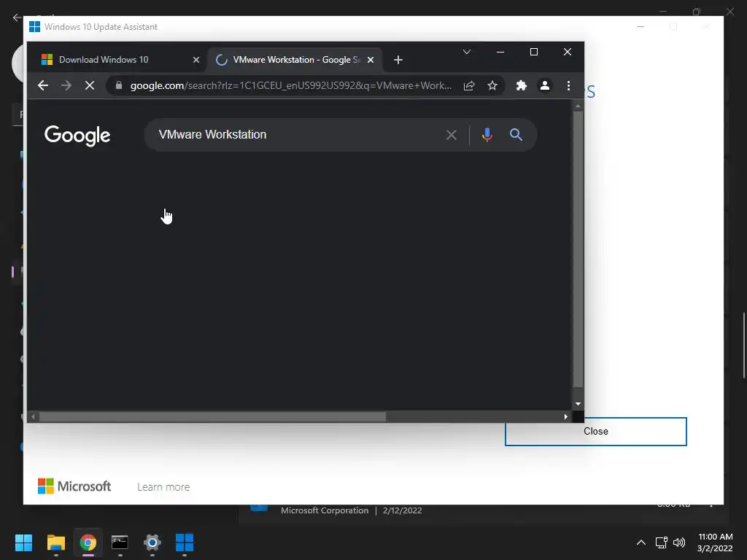Open File Explorer from taskbar
747x560 pixels.
[x=55, y=542]
